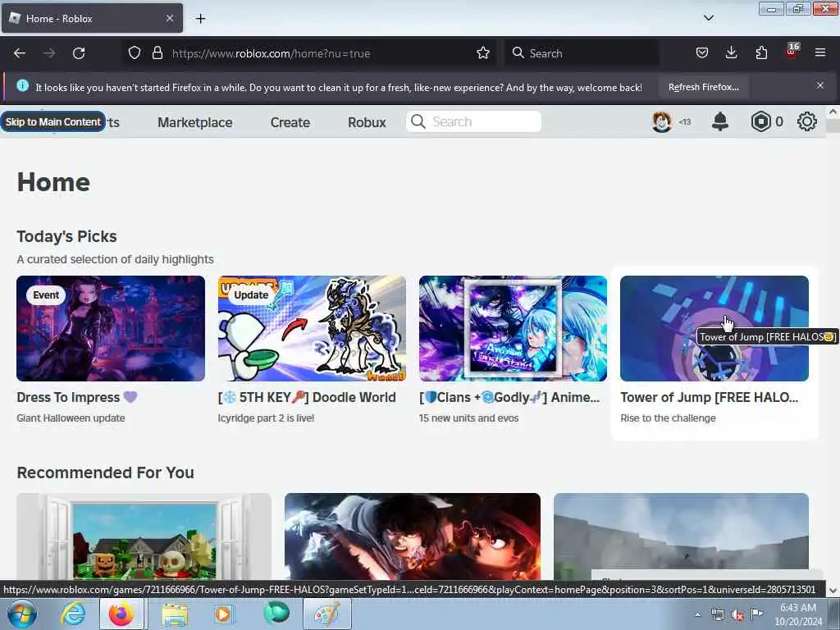Click Tower of Jump [FREE HALO title
The height and width of the screenshot is (630, 840).
[x=710, y=398]
